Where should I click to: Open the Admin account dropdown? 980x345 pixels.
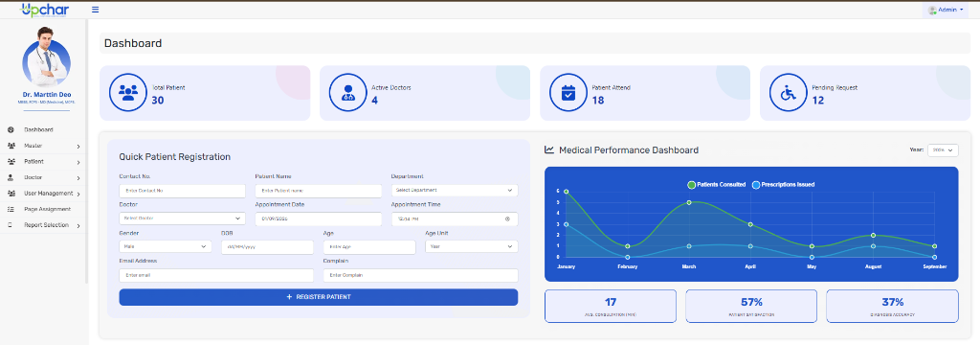[x=946, y=10]
